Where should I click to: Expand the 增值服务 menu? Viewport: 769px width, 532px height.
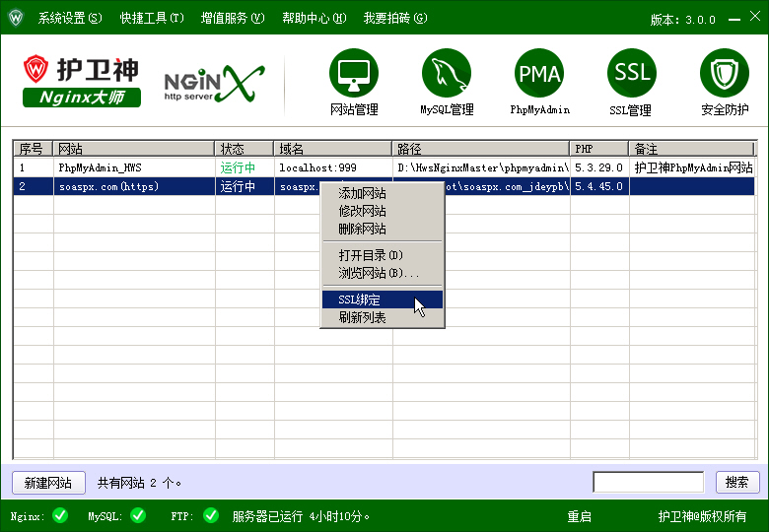click(x=233, y=18)
